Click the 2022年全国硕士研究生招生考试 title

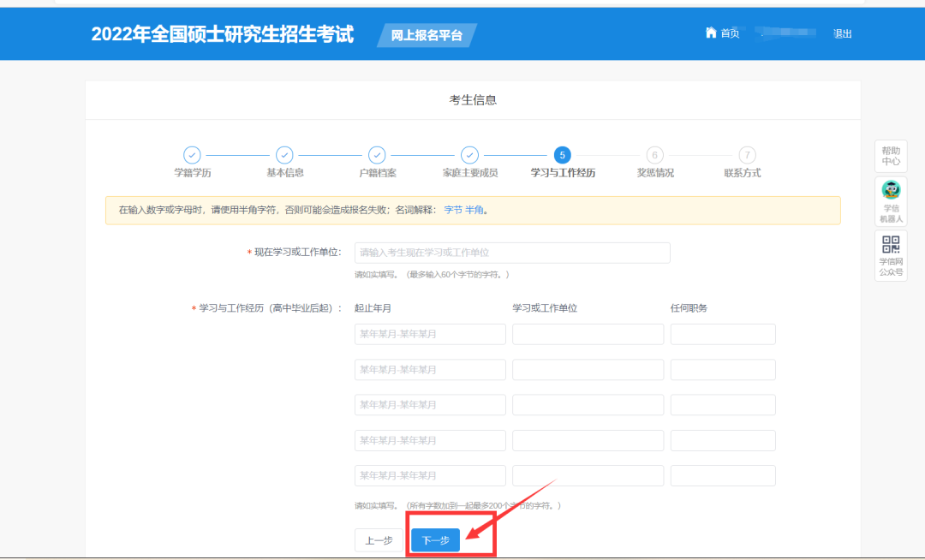(x=223, y=34)
